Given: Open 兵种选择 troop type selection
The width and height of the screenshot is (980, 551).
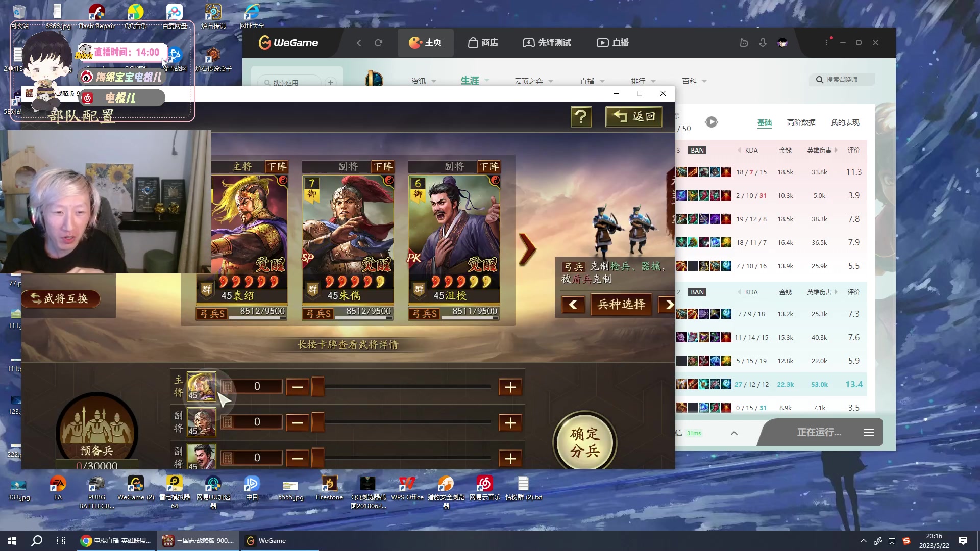Looking at the screenshot, I should [x=621, y=305].
